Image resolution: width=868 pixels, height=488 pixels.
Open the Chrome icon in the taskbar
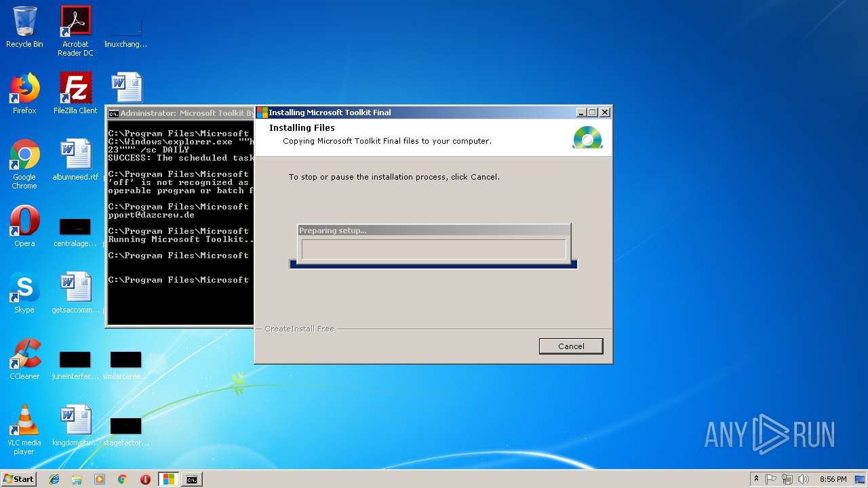pyautogui.click(x=123, y=479)
